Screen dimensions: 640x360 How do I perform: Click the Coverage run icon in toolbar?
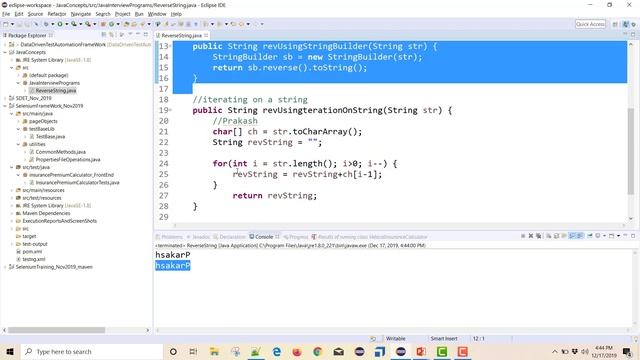pyautogui.click(x=74, y=24)
